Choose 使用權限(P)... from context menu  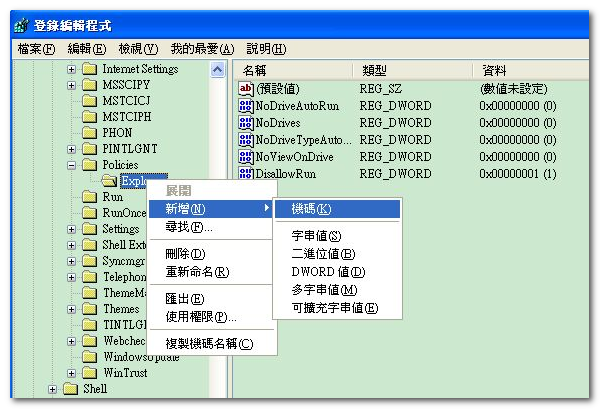pyautogui.click(x=201, y=317)
